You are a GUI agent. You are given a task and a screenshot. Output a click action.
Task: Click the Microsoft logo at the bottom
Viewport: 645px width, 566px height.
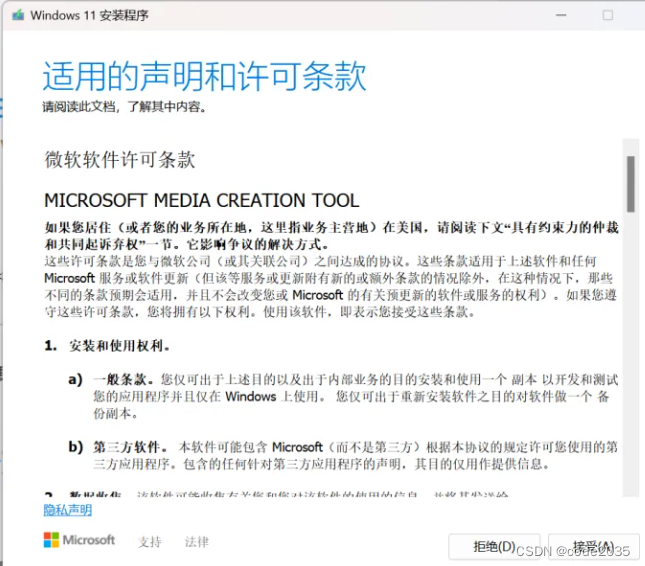[x=79, y=540]
